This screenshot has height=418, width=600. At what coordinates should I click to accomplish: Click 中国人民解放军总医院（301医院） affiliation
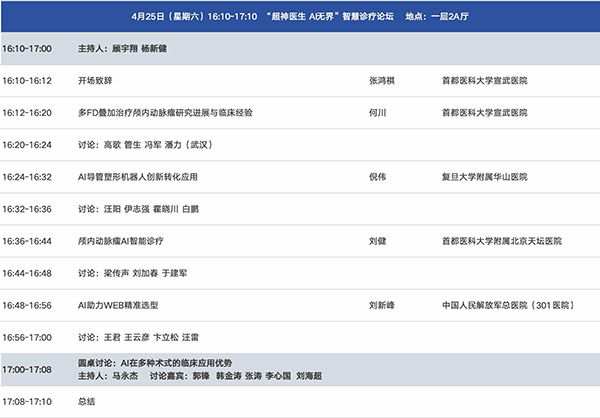pos(510,305)
